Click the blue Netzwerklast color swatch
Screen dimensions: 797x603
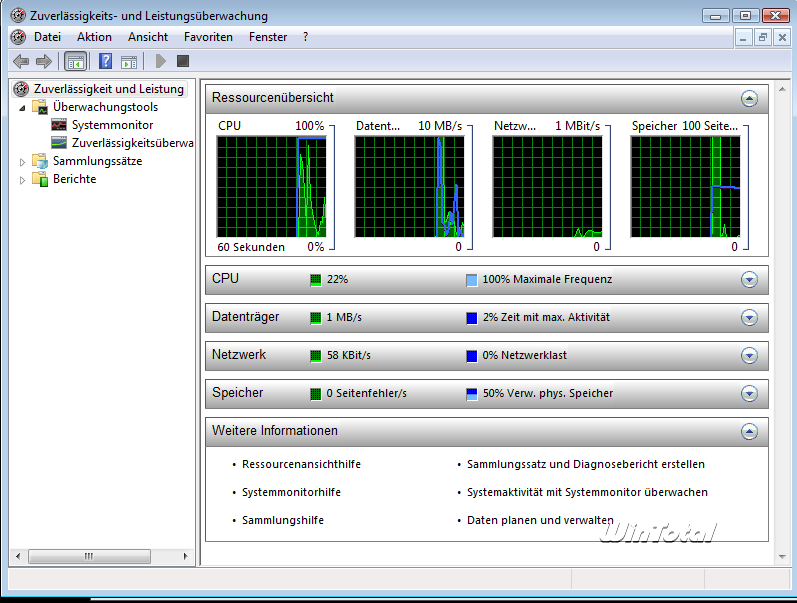pos(472,356)
